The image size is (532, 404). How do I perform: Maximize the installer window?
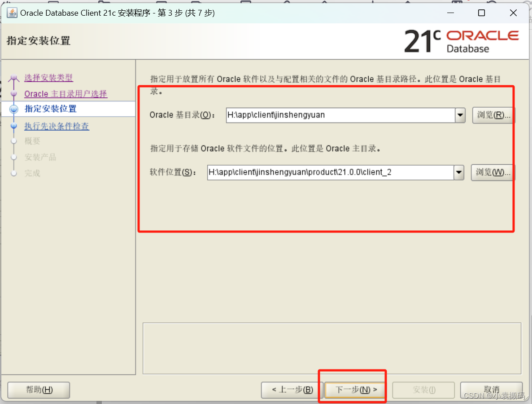pyautogui.click(x=481, y=13)
